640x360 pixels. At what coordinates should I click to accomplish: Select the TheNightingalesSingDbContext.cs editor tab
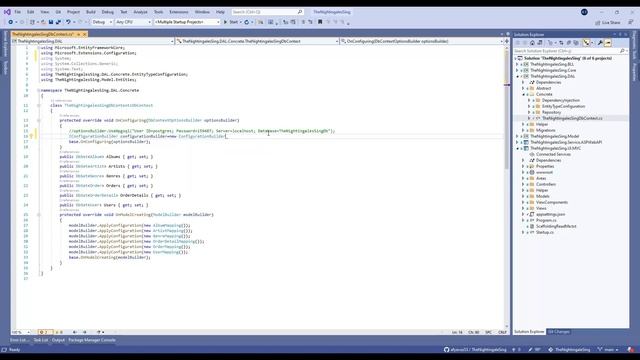[43, 34]
